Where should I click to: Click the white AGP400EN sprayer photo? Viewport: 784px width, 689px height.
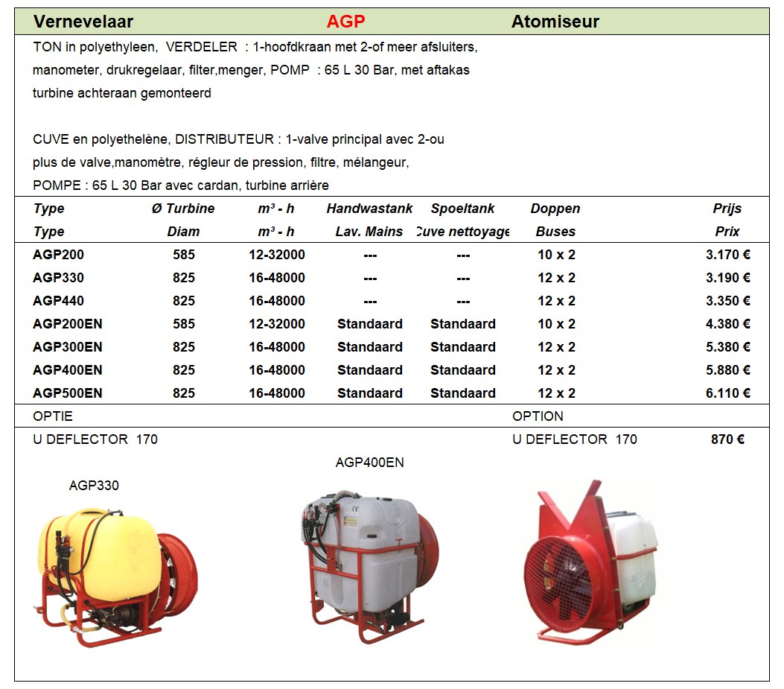pyautogui.click(x=370, y=566)
